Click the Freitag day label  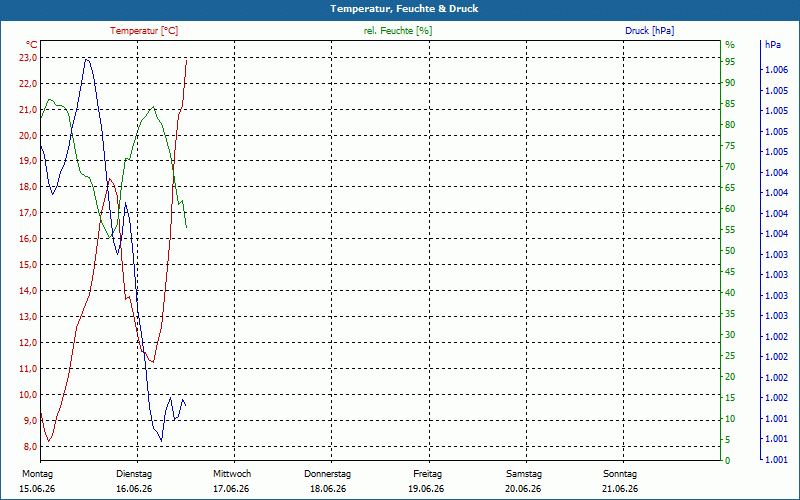click(428, 474)
